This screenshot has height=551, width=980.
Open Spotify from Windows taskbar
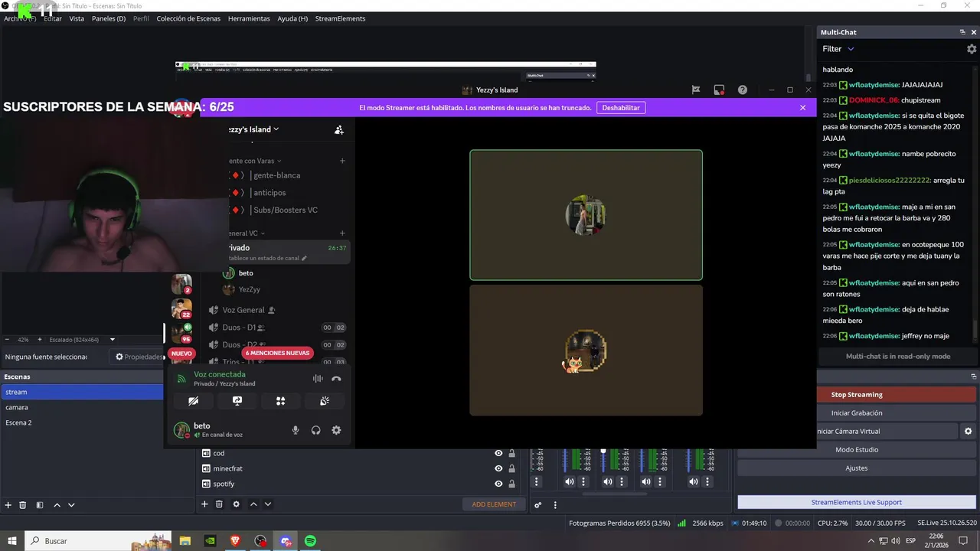[x=310, y=541]
